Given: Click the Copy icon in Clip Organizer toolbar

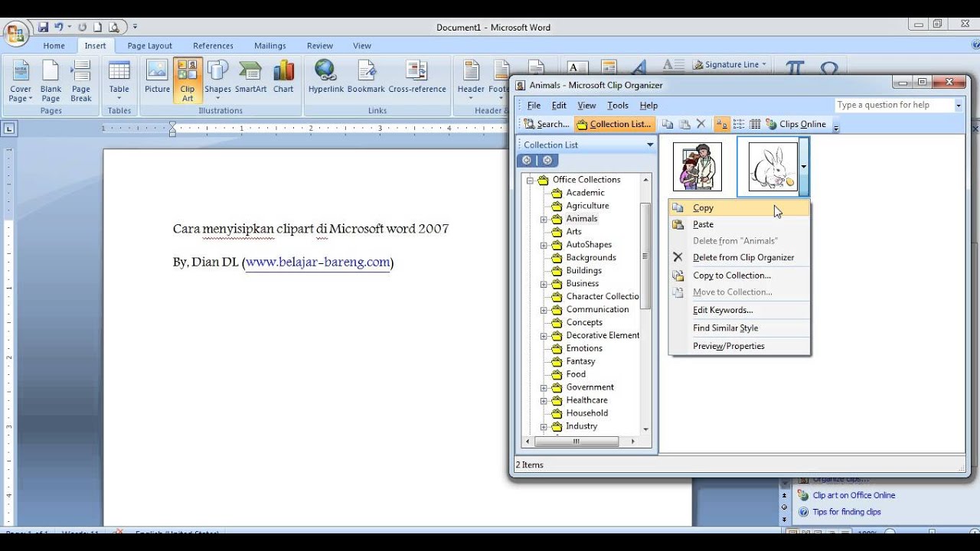Looking at the screenshot, I should click(x=668, y=124).
